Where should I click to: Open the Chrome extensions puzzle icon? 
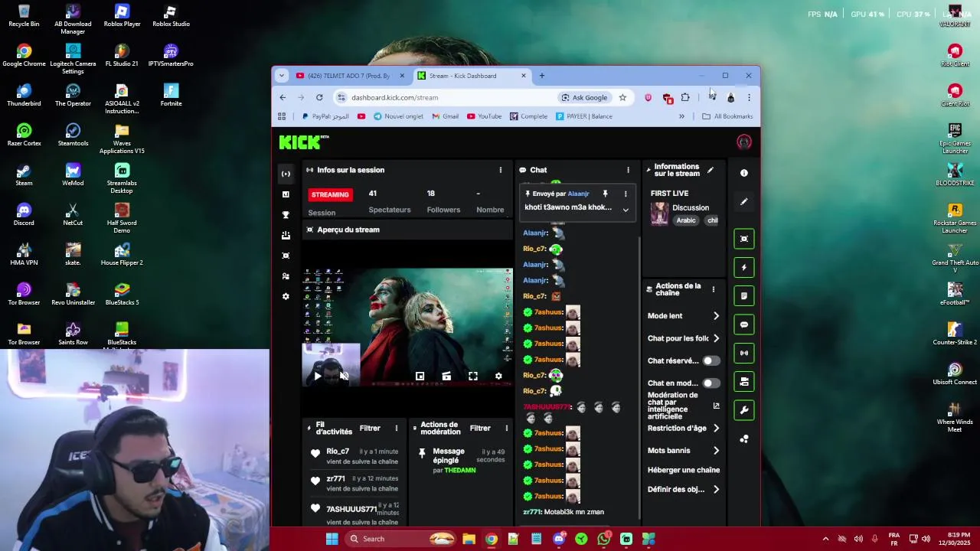pos(685,97)
